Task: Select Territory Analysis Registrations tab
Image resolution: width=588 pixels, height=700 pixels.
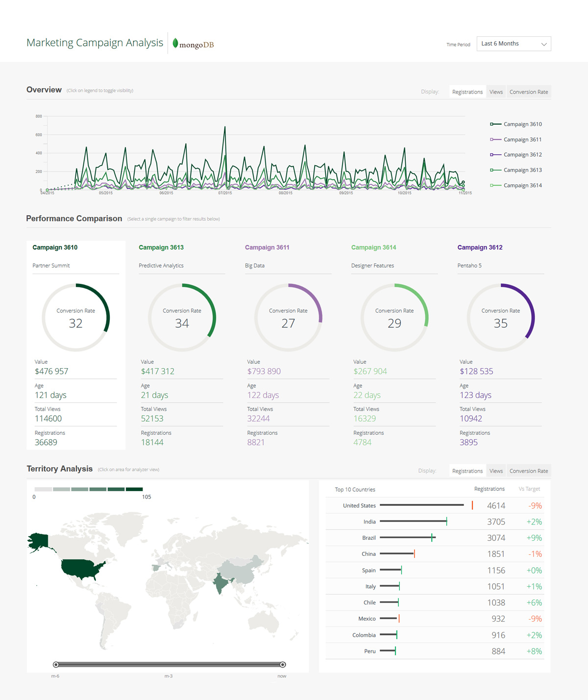Action: click(467, 471)
